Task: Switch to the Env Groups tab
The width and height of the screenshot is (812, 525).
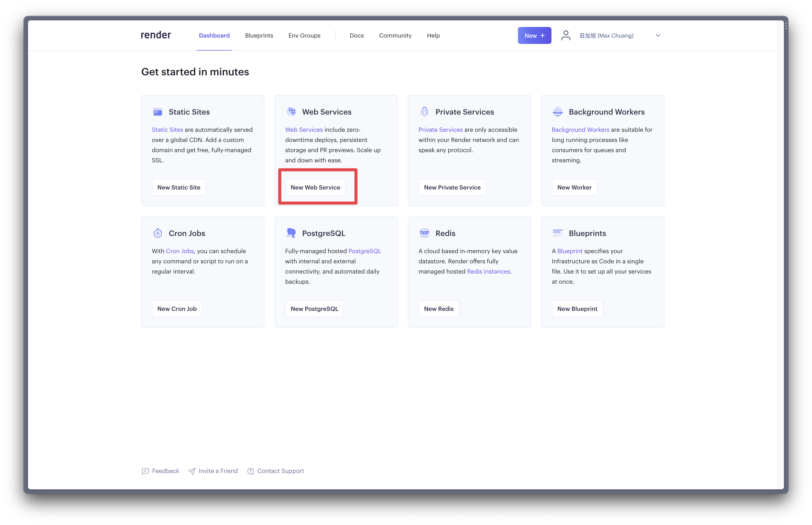Action: [304, 35]
